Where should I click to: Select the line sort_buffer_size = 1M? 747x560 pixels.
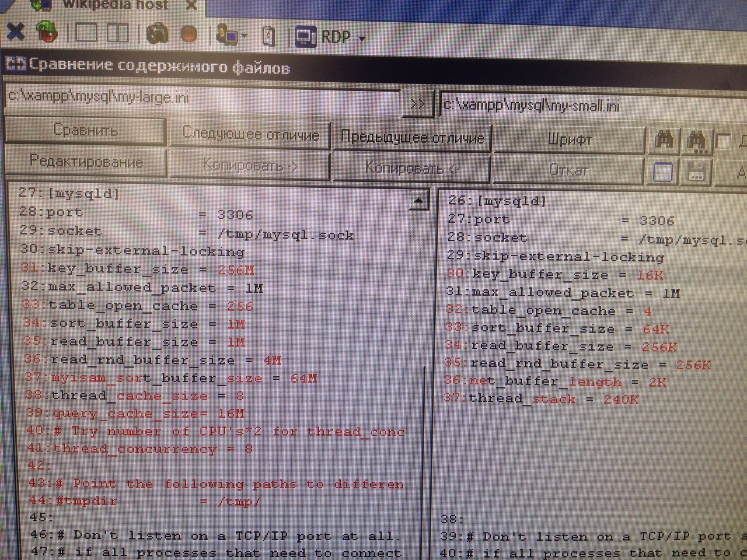click(134, 324)
